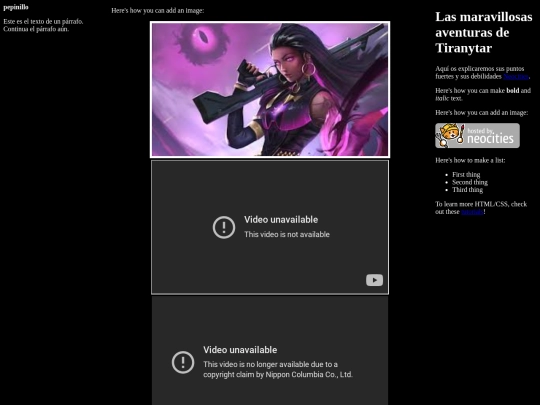Image resolution: width=540 pixels, height=405 pixels.
Task: Click the "Video unavailable" title in the second video
Action: pyautogui.click(x=240, y=350)
